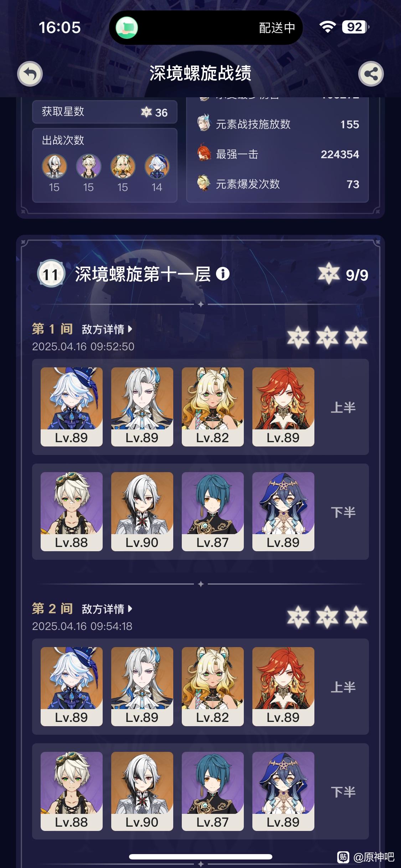The width and height of the screenshot is (401, 868).
Task: Tap the red-haired avatar beside 最强一击
Action: tap(204, 154)
